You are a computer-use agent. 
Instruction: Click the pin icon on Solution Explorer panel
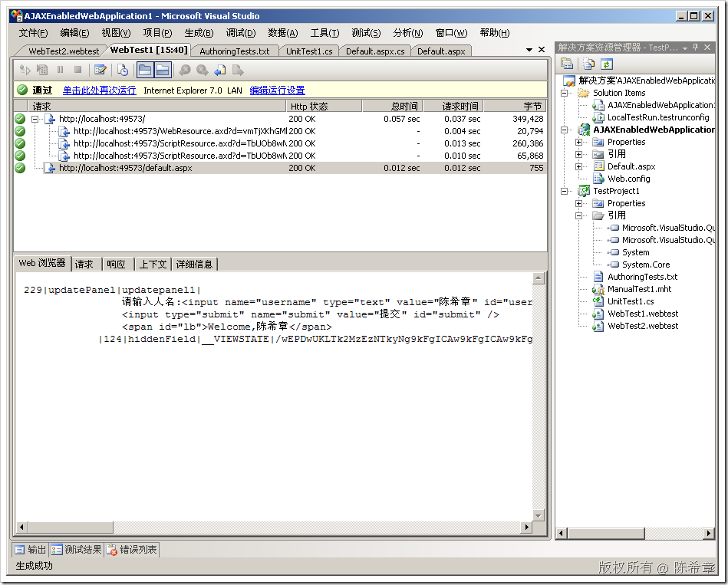tap(696, 48)
